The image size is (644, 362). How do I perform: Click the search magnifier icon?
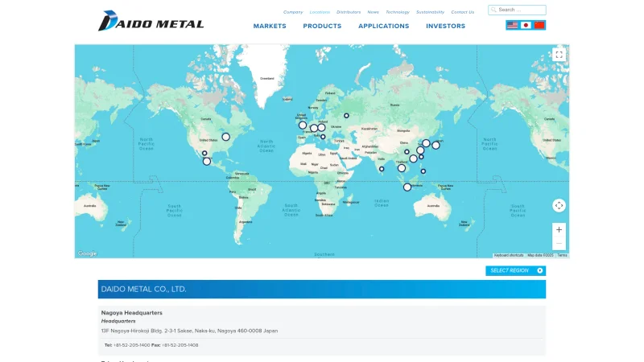493,10
